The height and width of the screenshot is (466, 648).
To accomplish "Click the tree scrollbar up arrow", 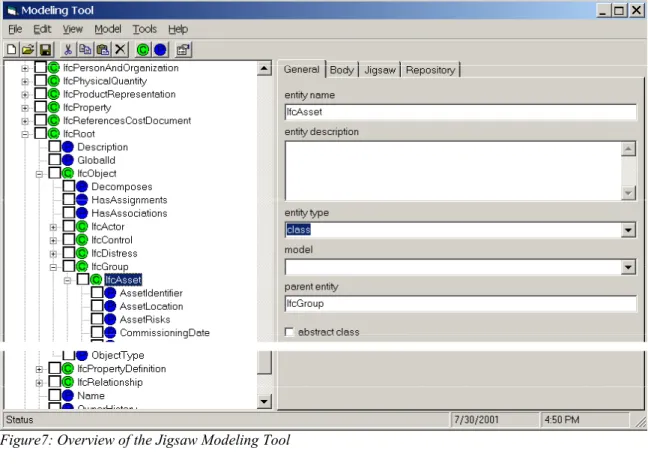I will point(264,68).
